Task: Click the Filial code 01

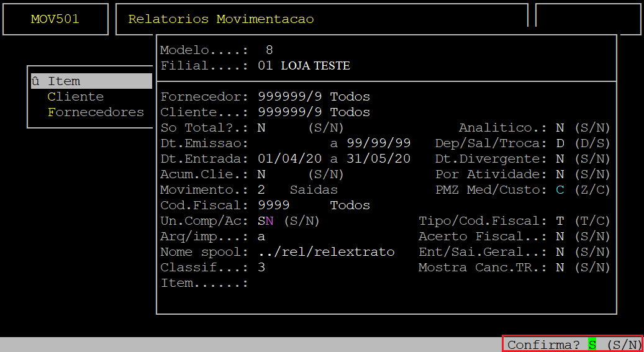Action: click(x=265, y=66)
